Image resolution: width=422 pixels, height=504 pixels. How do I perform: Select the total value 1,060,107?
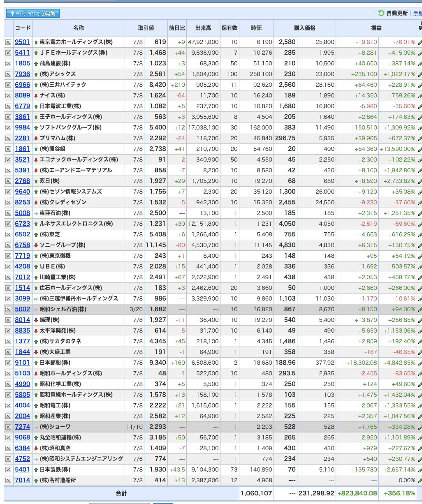(257, 493)
